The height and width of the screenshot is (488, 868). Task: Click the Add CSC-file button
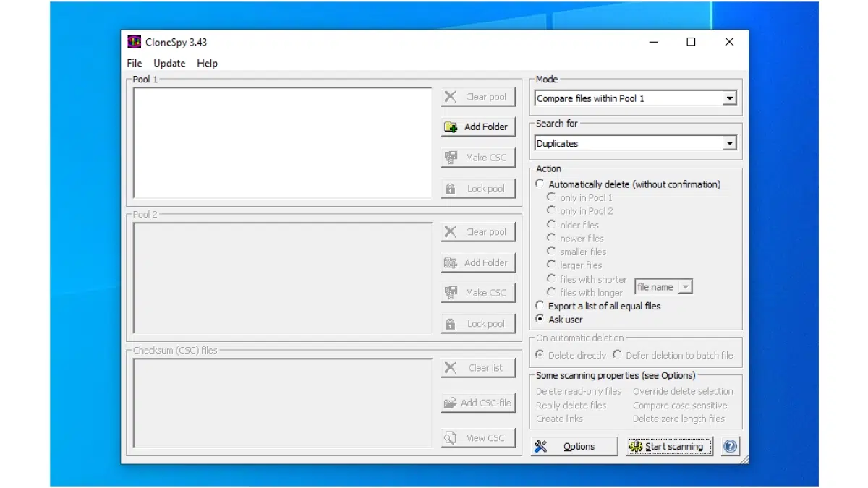(x=478, y=403)
